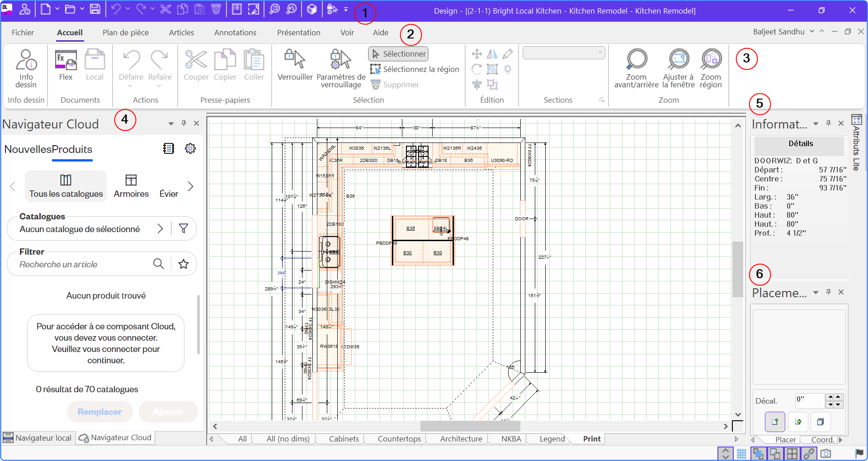
Task: Expand the Refaire history dropdown
Action: click(159, 86)
